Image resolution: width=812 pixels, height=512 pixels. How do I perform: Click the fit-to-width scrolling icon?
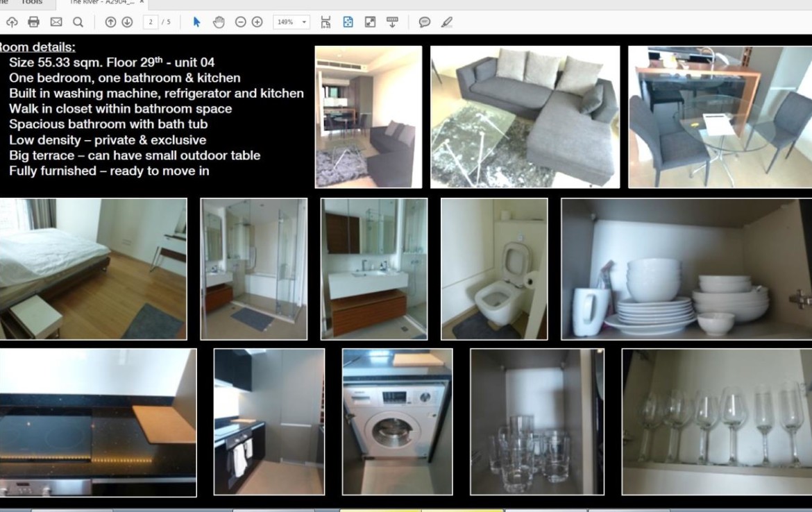(x=325, y=22)
